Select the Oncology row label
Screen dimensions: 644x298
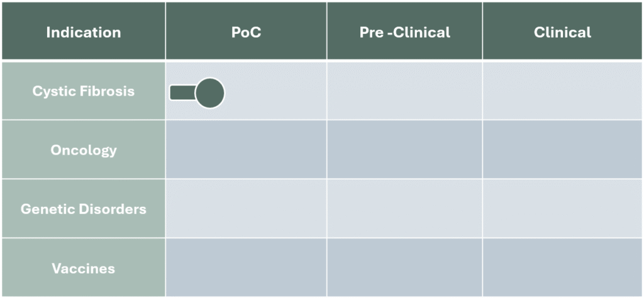[x=83, y=150]
